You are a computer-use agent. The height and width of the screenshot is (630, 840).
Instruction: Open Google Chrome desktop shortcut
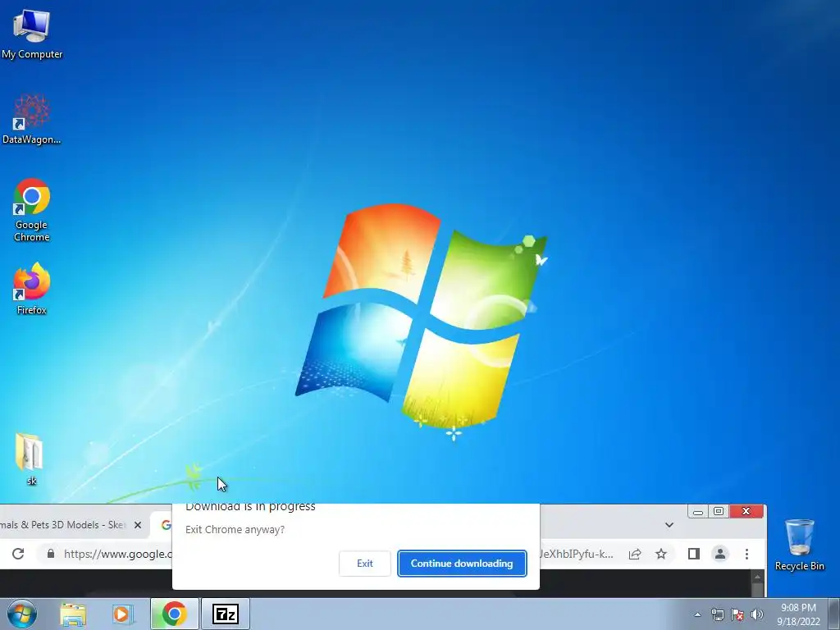pos(32,210)
